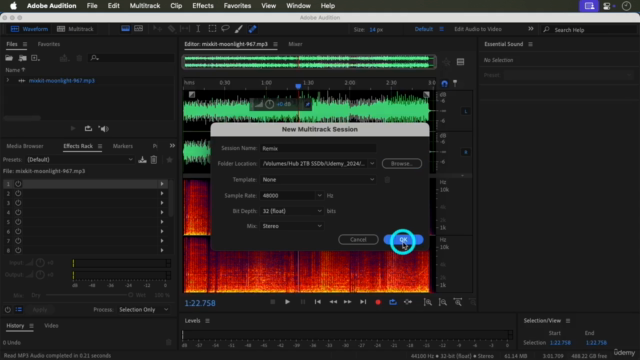The height and width of the screenshot is (360, 640).
Task: Switch to the Video tab
Action: [51, 326]
